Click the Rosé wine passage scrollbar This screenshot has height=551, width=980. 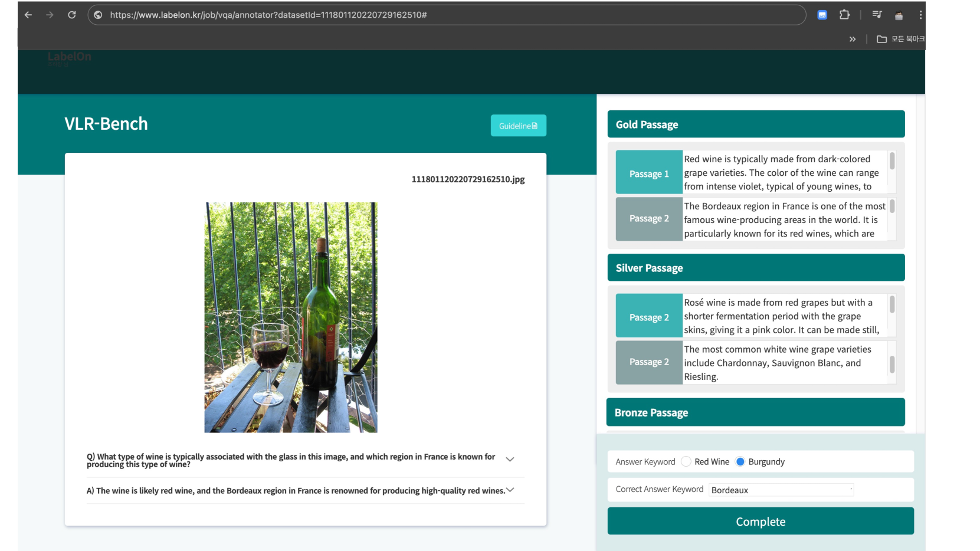coord(892,304)
